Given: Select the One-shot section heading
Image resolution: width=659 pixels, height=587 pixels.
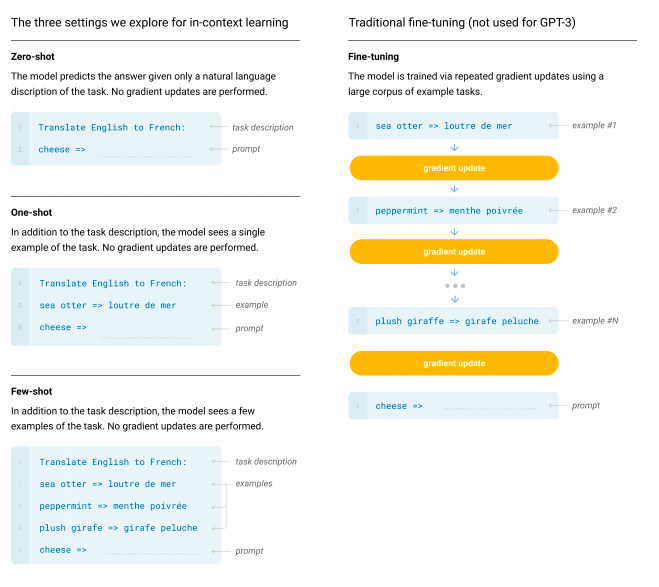Looking at the screenshot, I should (x=31, y=212).
